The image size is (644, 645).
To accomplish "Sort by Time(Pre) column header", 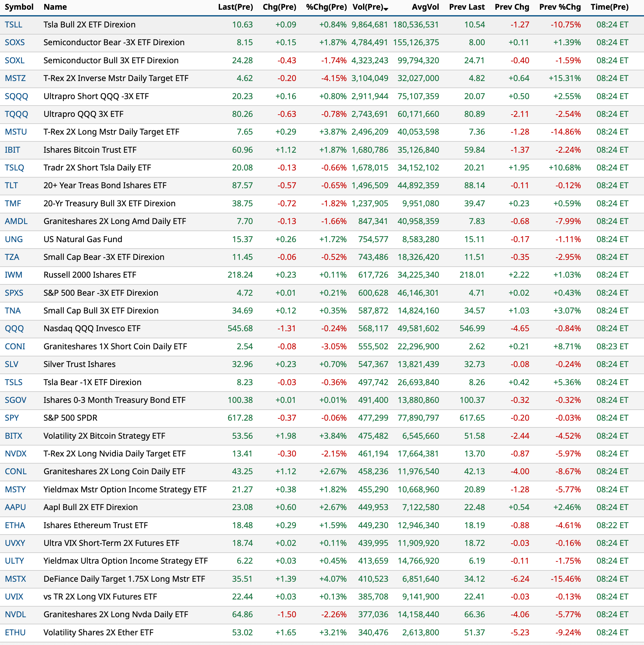I will pos(609,7).
